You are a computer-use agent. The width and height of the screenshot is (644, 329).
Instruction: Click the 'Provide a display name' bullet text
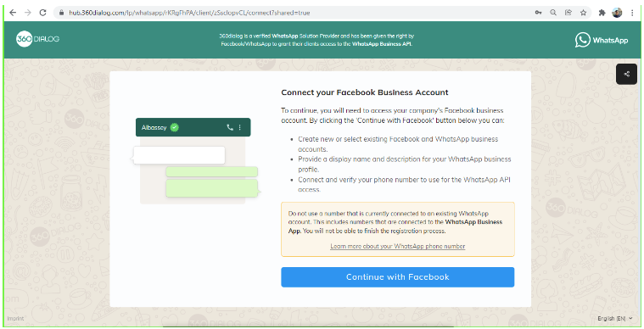(x=405, y=164)
